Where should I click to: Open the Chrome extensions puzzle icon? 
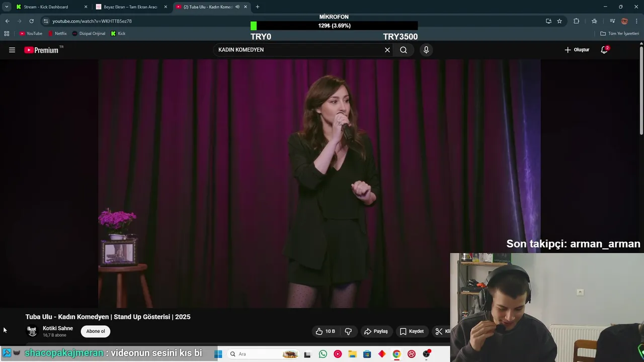point(577,21)
